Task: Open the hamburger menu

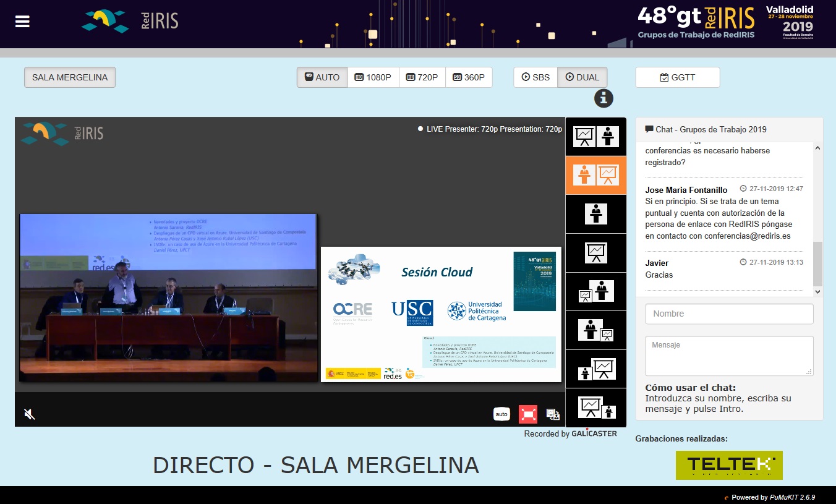Action: 22,22
